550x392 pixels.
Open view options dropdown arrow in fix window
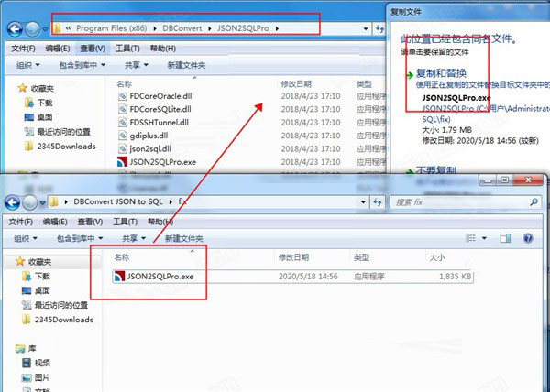click(484, 238)
